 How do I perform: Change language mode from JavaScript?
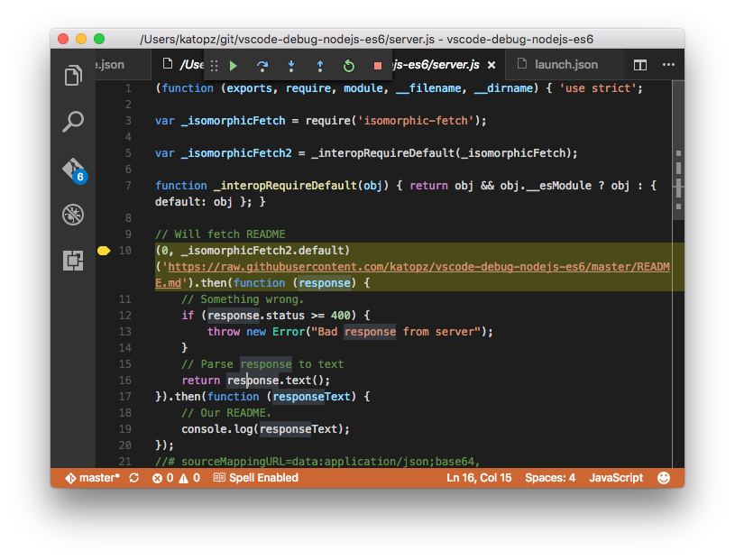point(616,478)
